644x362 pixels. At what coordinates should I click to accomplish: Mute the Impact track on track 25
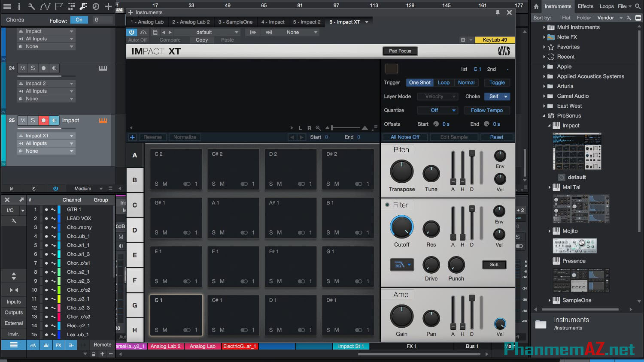coord(22,120)
